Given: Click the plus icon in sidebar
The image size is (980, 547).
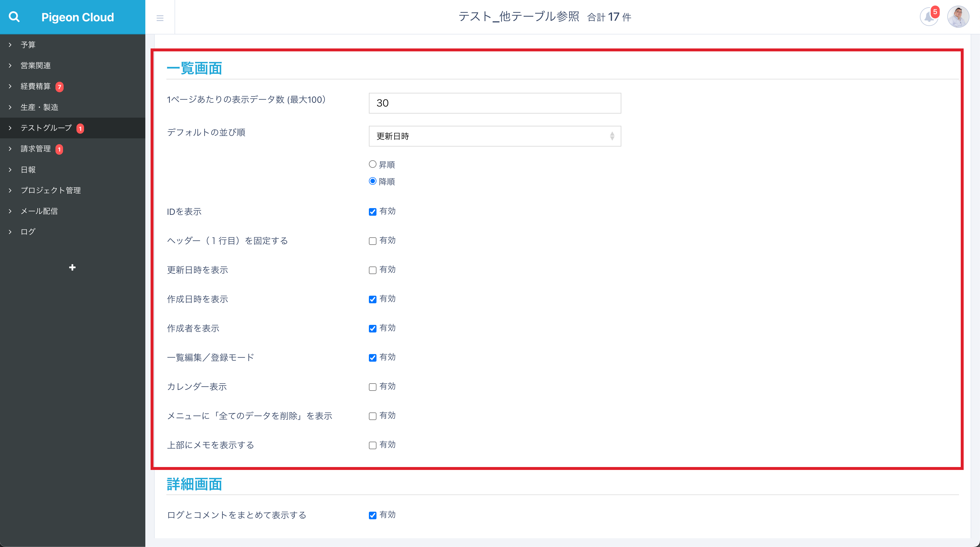Looking at the screenshot, I should (x=72, y=267).
